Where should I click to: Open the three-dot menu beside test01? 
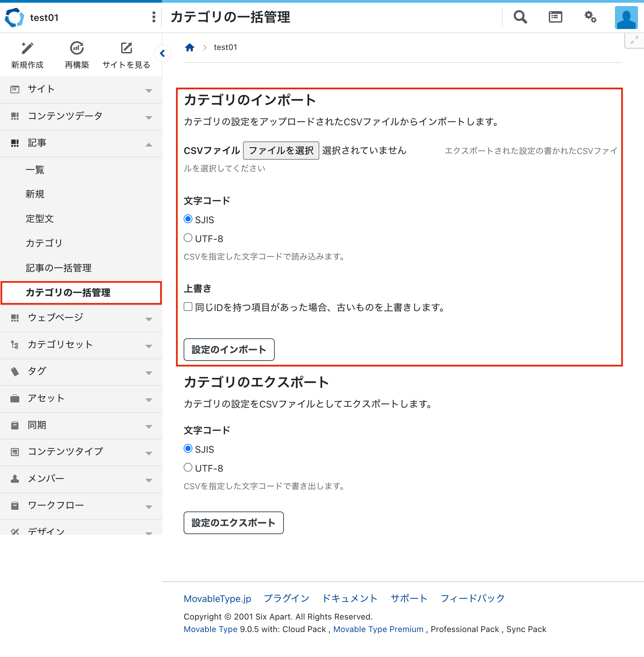154,17
